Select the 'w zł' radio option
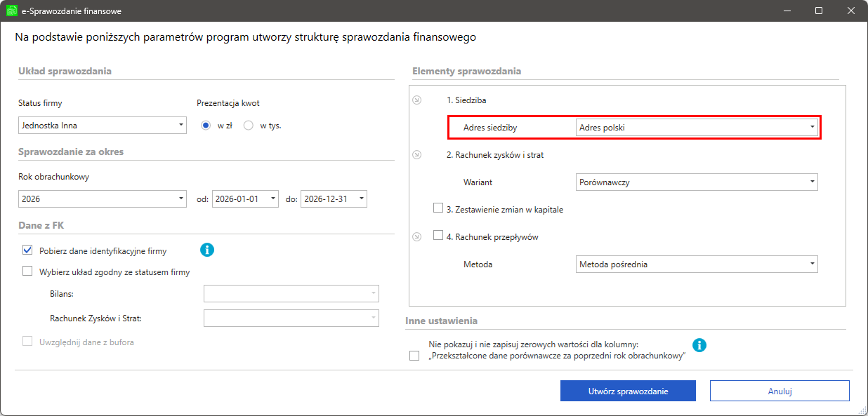Image resolution: width=868 pixels, height=416 pixels. click(206, 126)
